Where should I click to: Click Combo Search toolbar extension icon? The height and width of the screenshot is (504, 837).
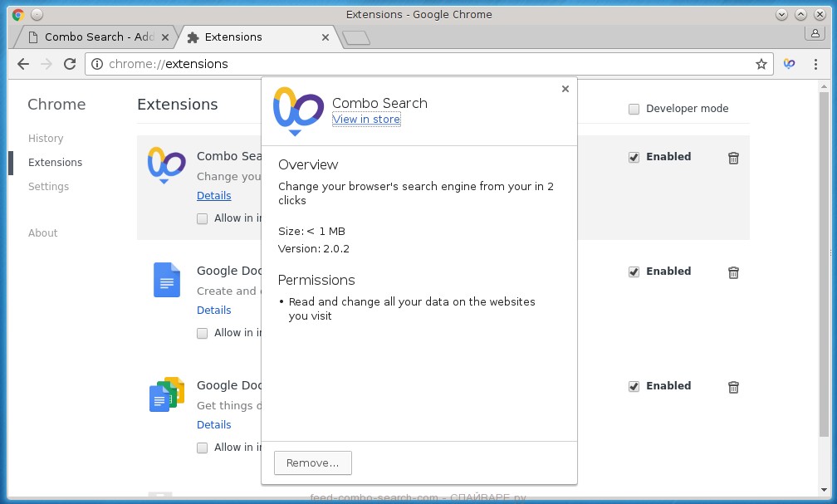click(790, 64)
